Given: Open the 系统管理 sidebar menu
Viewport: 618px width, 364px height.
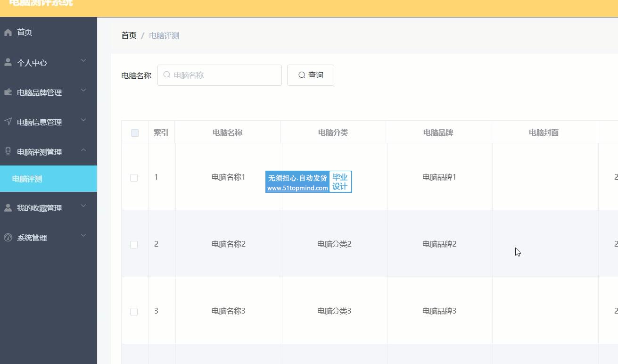Looking at the screenshot, I should click(x=49, y=238).
